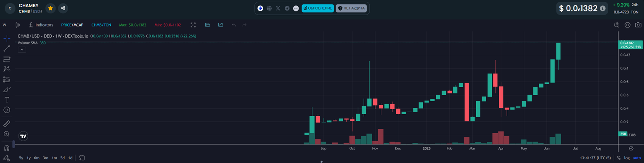This screenshot has width=644, height=163.
Task: Enter fullscreen chart mode
Action: (193, 25)
